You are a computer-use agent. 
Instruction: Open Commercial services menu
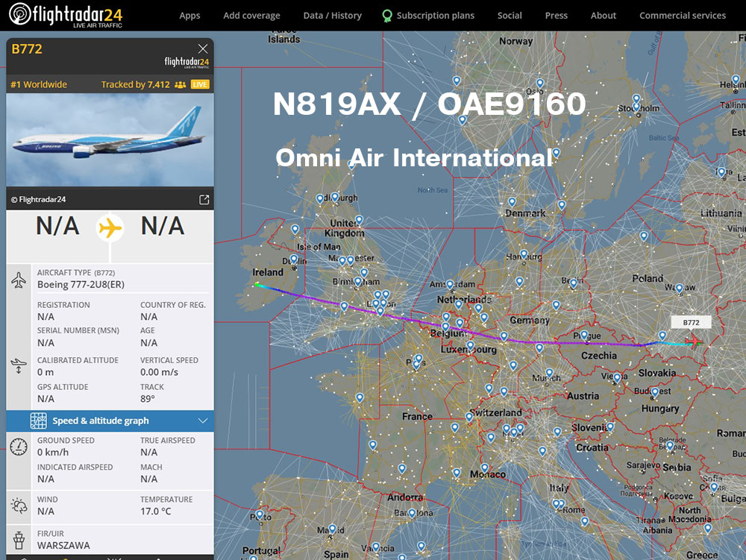tap(683, 16)
